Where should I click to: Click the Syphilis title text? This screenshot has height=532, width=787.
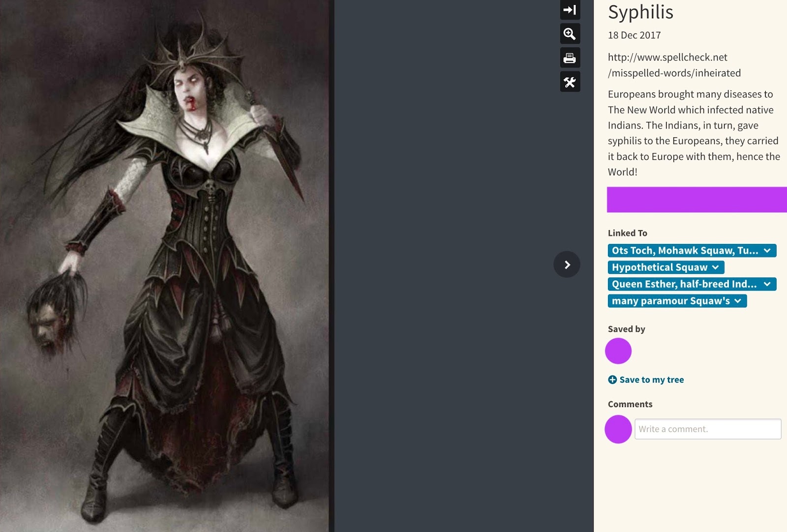(640, 12)
